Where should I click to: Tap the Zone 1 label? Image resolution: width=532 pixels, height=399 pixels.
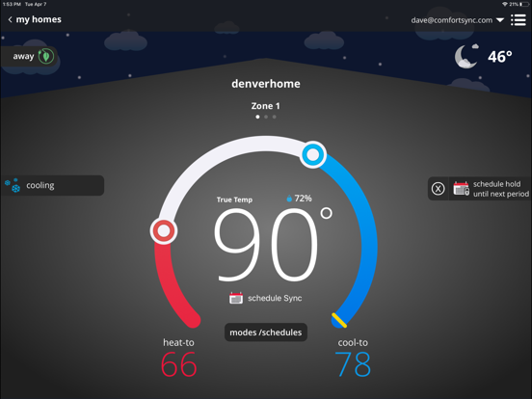coord(266,106)
